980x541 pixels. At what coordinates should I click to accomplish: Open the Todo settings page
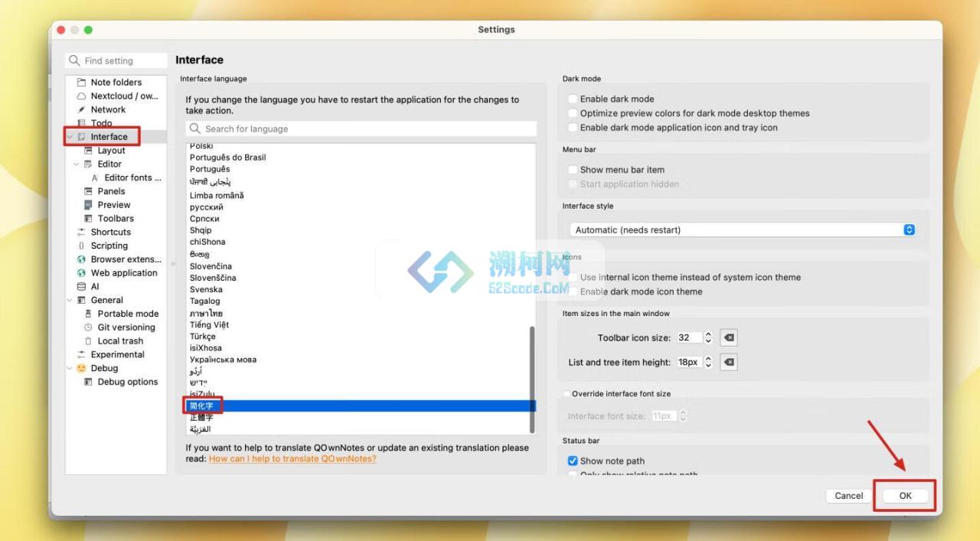[x=101, y=123]
